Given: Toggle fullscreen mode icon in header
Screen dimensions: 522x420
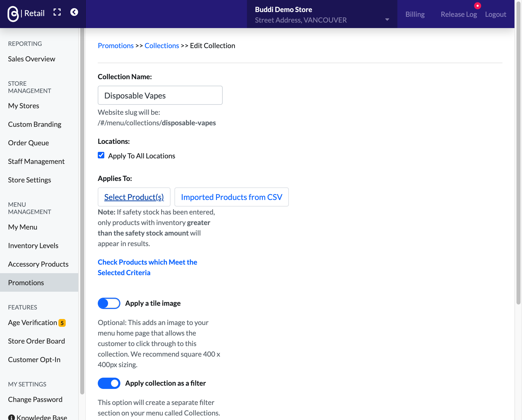Looking at the screenshot, I should coord(57,12).
